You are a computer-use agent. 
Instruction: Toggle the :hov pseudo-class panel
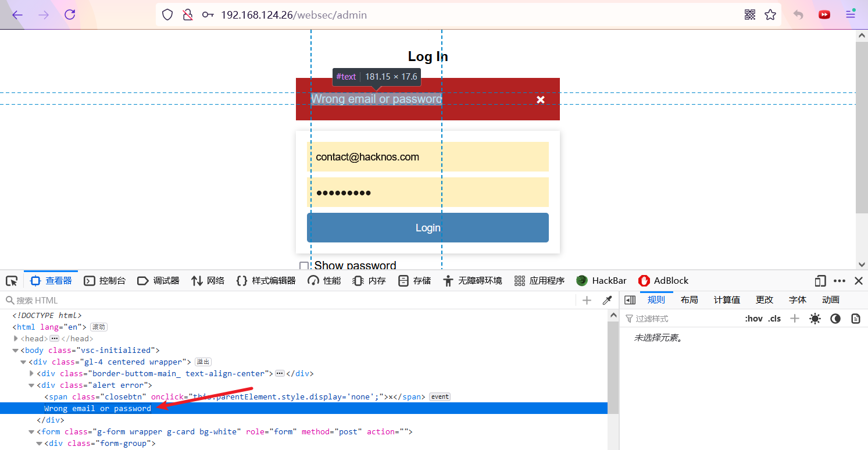point(753,319)
